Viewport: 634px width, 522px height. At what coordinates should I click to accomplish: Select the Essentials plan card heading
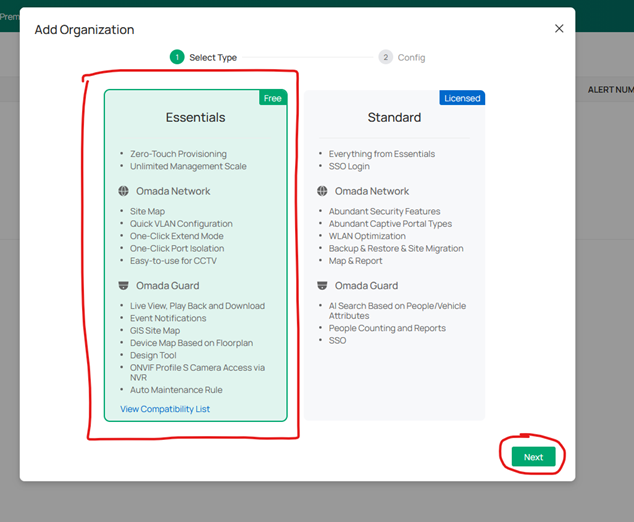tap(195, 118)
